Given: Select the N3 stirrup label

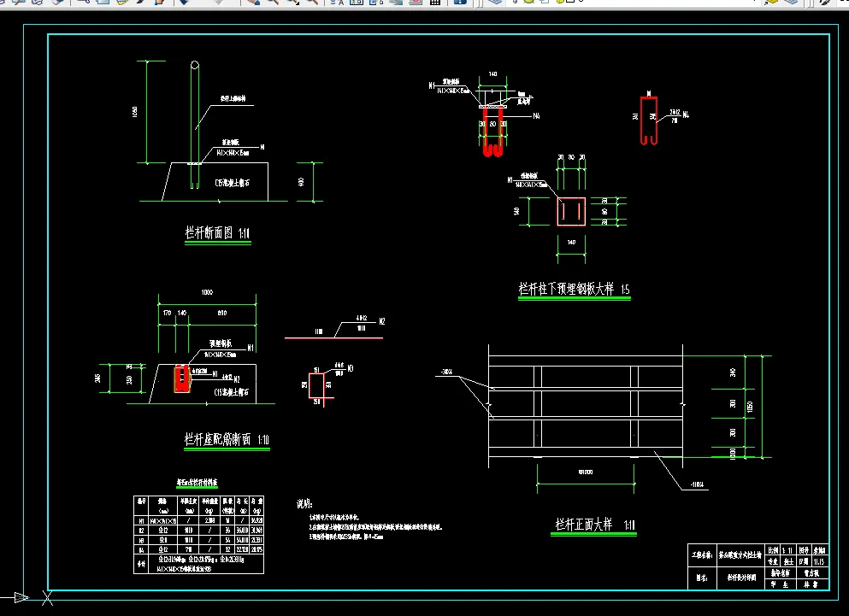Looking at the screenshot, I should (351, 368).
